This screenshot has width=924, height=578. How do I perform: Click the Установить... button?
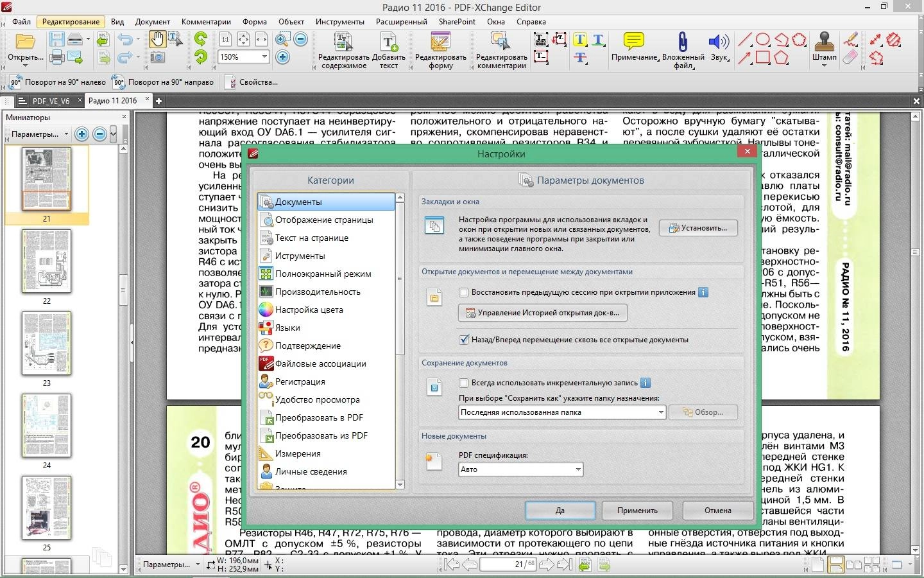tap(698, 228)
